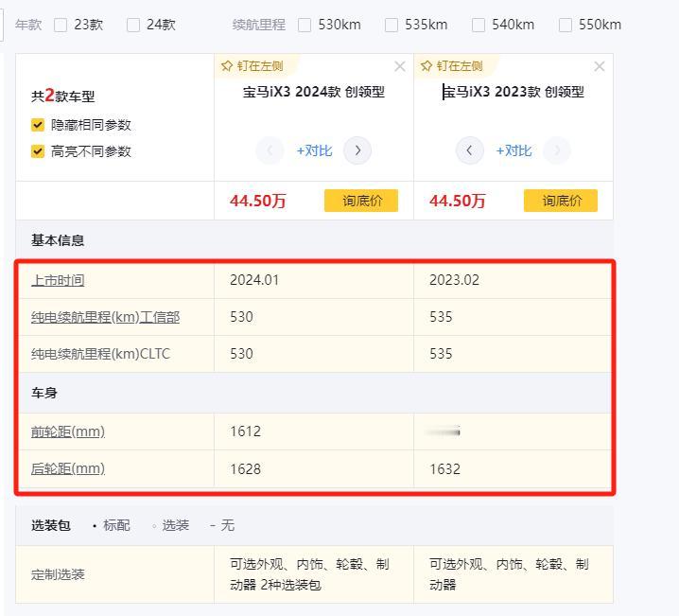Select the 1632 rear track value

[445, 468]
